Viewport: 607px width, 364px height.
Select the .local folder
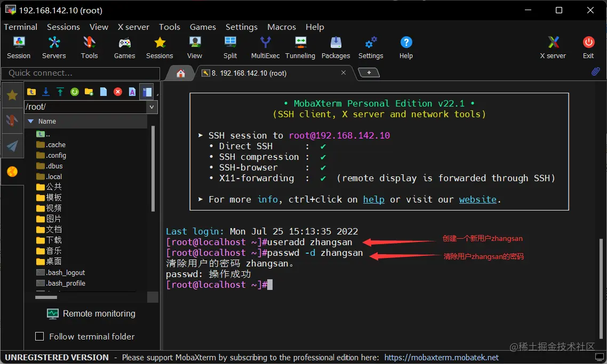click(49, 177)
